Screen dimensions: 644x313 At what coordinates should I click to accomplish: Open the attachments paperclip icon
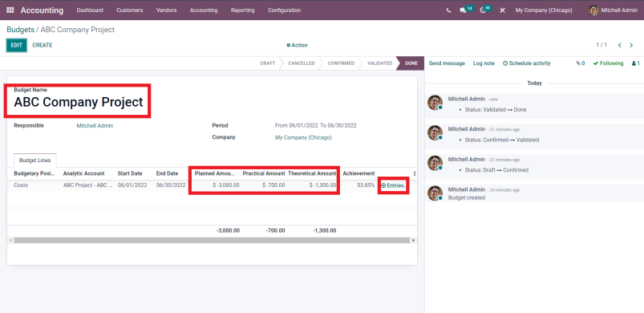pyautogui.click(x=580, y=63)
